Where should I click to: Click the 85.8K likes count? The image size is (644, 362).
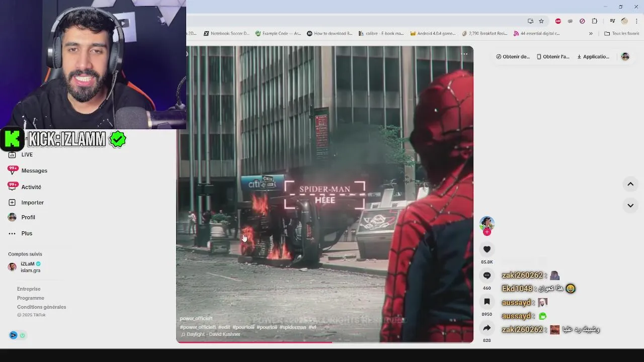487,262
